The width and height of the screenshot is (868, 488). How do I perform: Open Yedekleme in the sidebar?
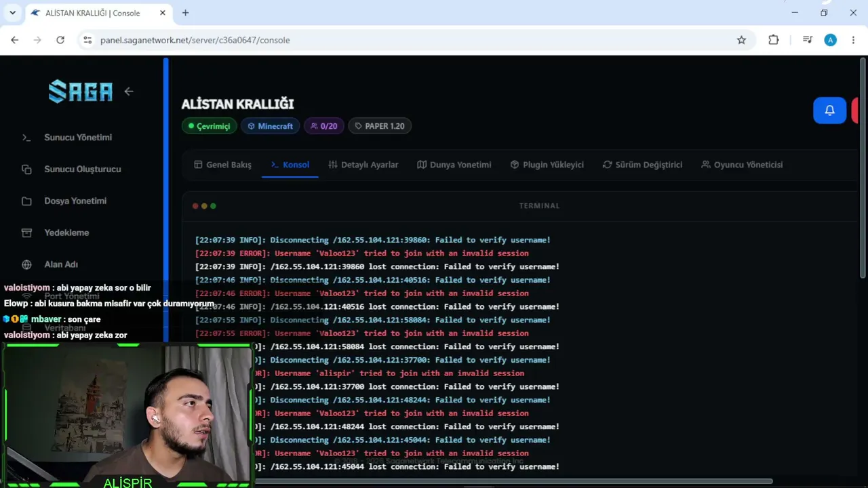tap(66, 233)
